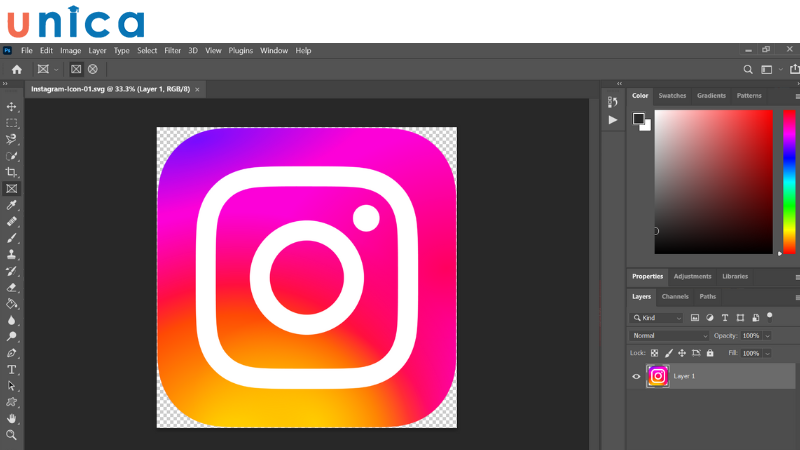
Task: Toggle layer filtering on/off switch
Action: click(770, 317)
